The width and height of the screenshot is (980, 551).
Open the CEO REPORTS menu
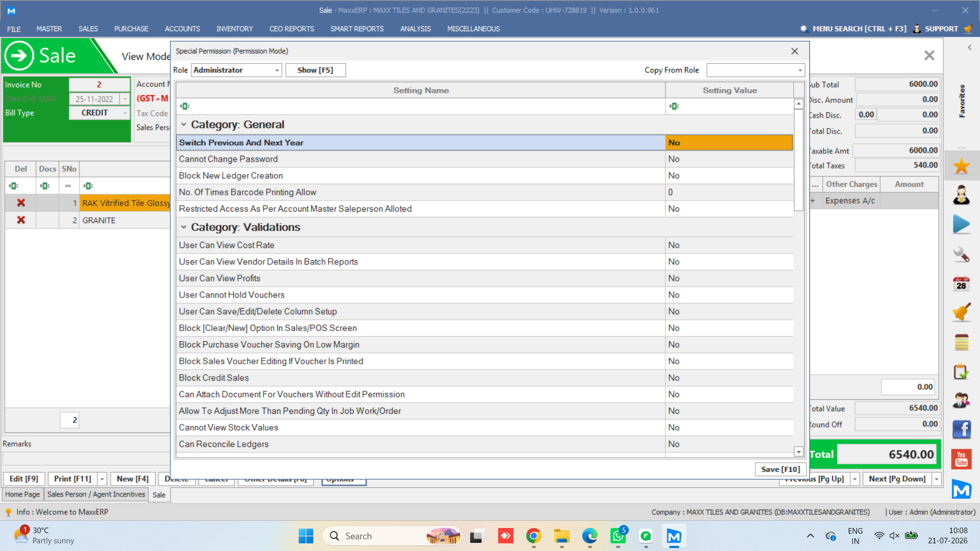[291, 29]
